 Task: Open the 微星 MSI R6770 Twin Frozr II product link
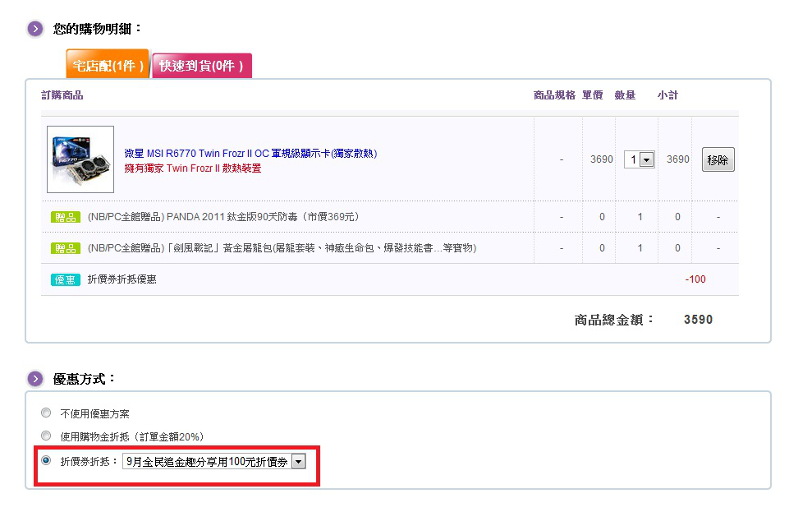(250, 154)
